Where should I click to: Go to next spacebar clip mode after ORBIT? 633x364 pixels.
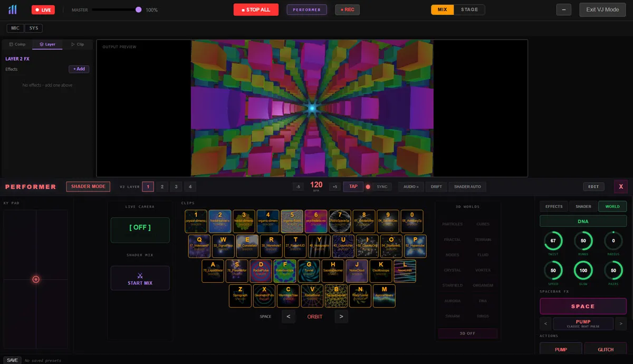click(x=341, y=317)
